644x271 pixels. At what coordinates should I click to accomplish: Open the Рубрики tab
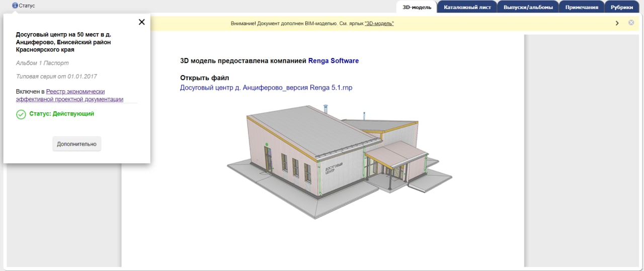pyautogui.click(x=622, y=7)
